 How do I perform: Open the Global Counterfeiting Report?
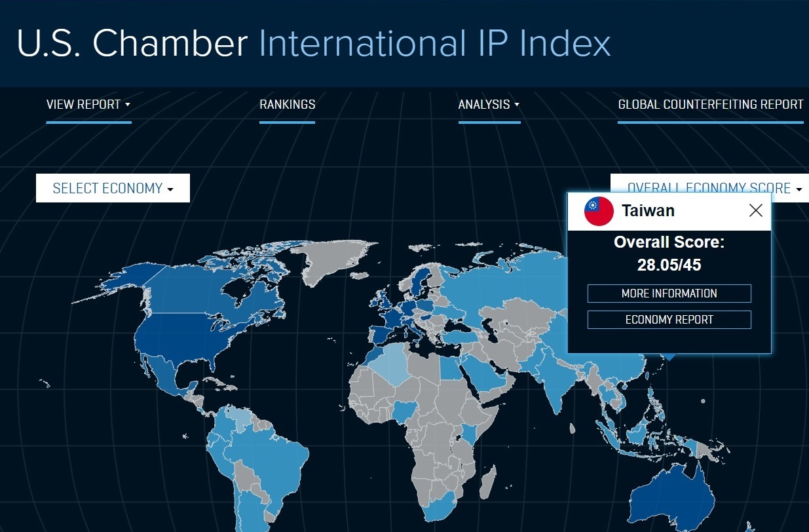tap(711, 105)
